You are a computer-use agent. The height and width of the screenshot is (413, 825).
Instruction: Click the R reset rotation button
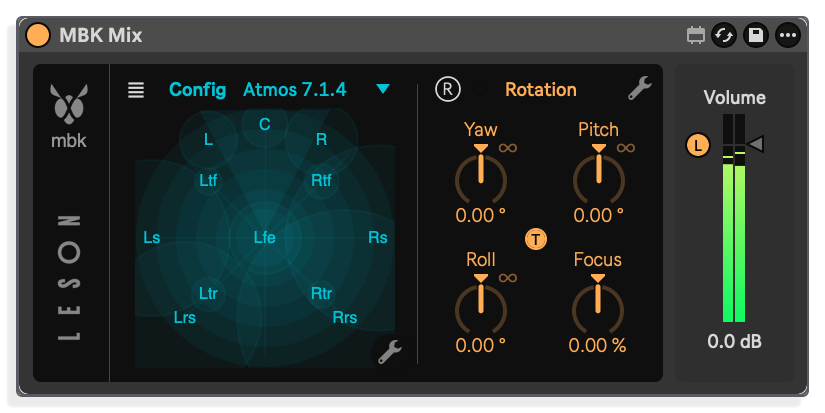448,89
